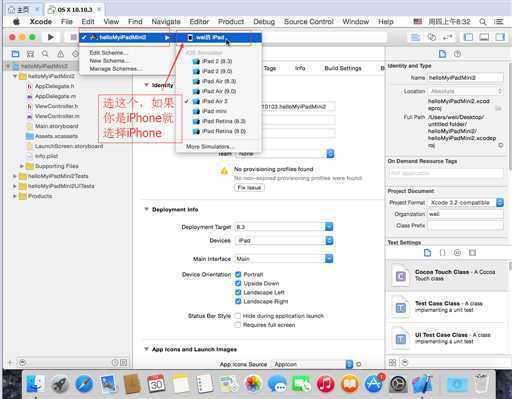This screenshot has height=399, width=512.
Task: Toggle the Portrait orientation checkbox
Action: [x=238, y=274]
